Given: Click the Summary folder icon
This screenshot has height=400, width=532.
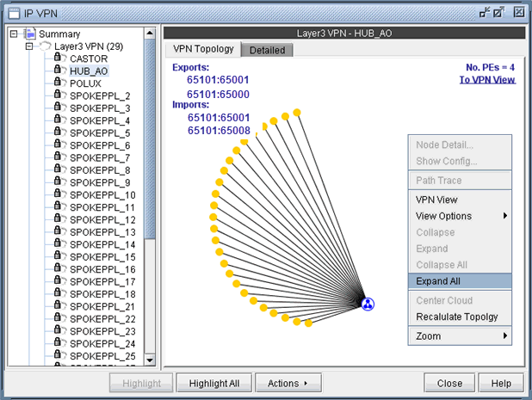Looking at the screenshot, I should [x=29, y=34].
